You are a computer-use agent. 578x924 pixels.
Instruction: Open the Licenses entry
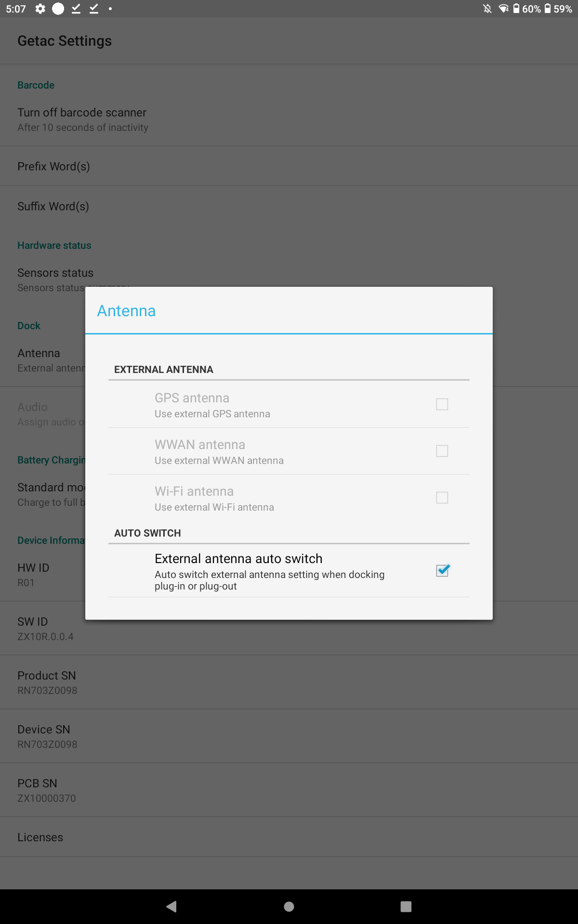289,837
